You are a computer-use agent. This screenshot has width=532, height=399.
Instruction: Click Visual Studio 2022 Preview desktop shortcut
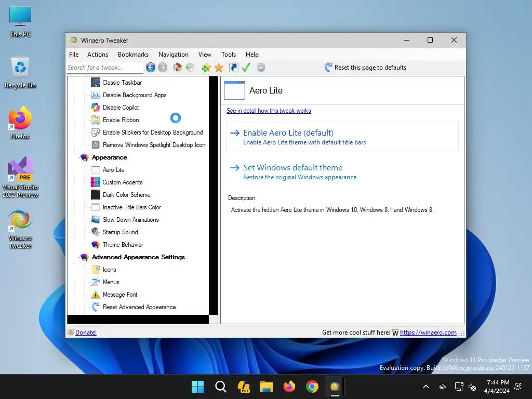pyautogui.click(x=20, y=178)
